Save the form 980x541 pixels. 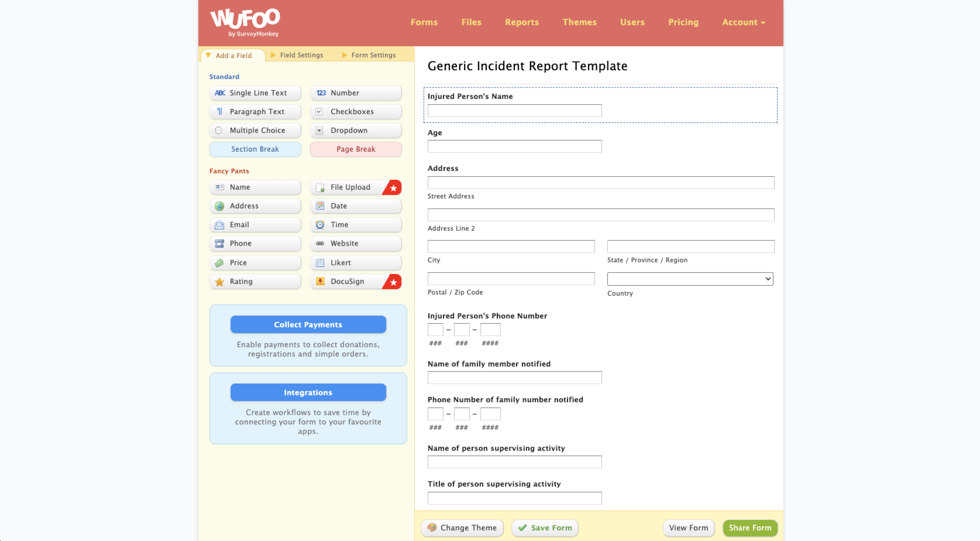click(x=545, y=528)
